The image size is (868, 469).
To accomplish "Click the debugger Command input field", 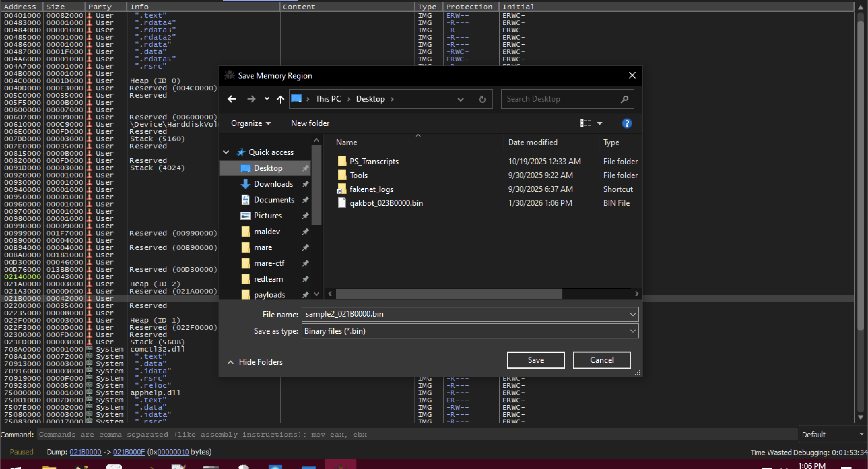I will pos(417,435).
